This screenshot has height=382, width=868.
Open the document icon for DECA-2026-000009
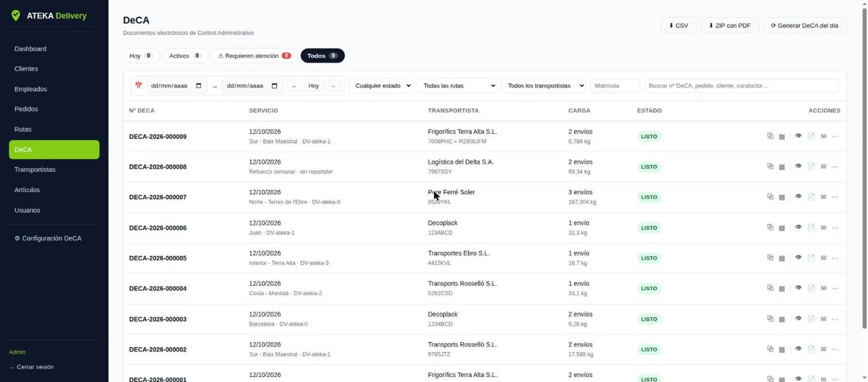811,136
